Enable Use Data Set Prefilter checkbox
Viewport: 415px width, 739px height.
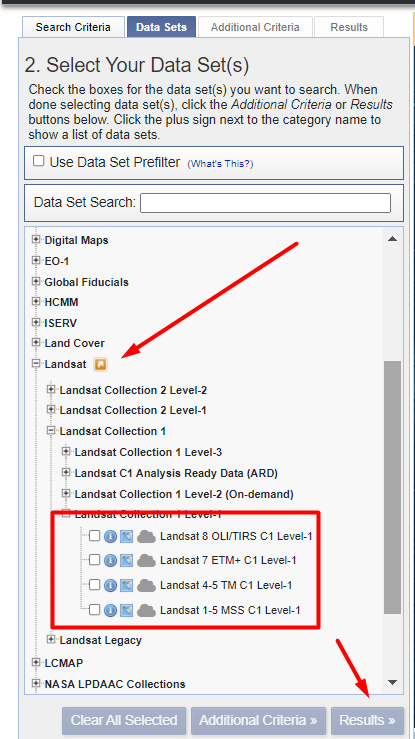pos(39,161)
